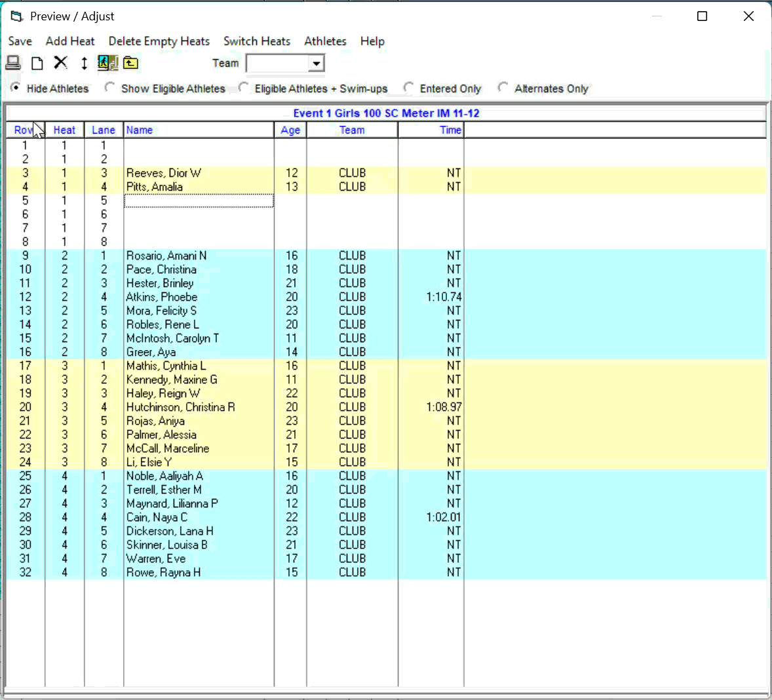Select the empty name cell in lane 5

click(x=199, y=201)
